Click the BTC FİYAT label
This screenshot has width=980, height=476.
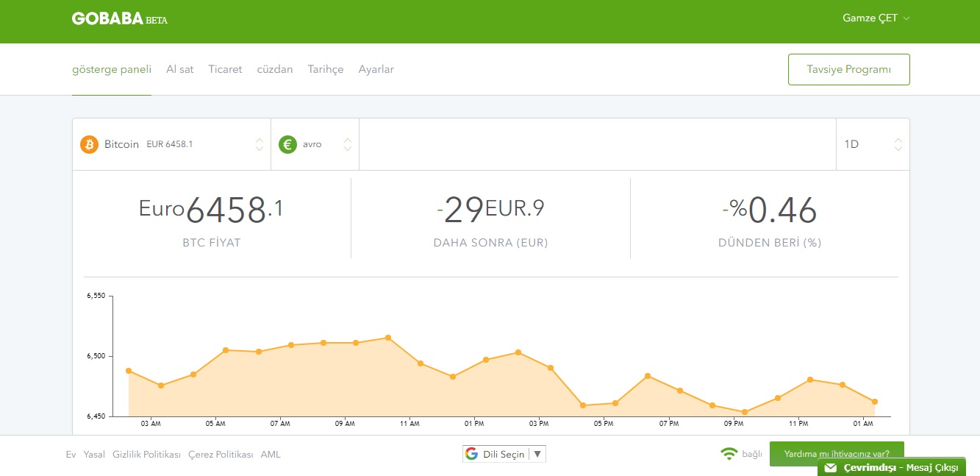pyautogui.click(x=212, y=243)
